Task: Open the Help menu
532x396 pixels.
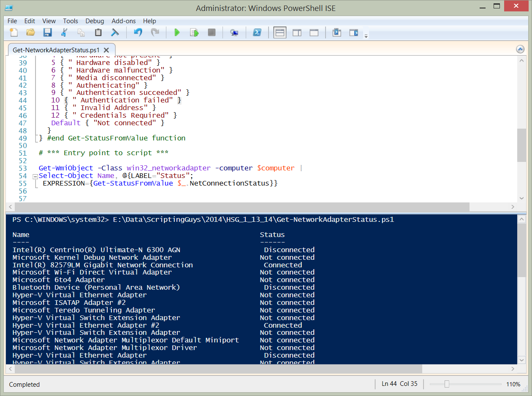Action: pyautogui.click(x=149, y=21)
